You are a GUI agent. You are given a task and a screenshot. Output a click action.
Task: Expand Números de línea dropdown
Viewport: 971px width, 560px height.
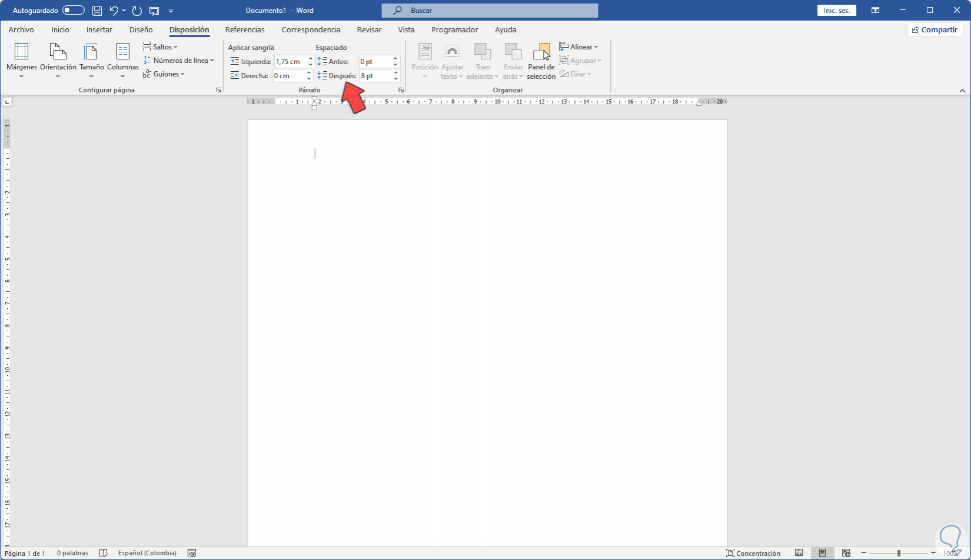click(x=178, y=61)
